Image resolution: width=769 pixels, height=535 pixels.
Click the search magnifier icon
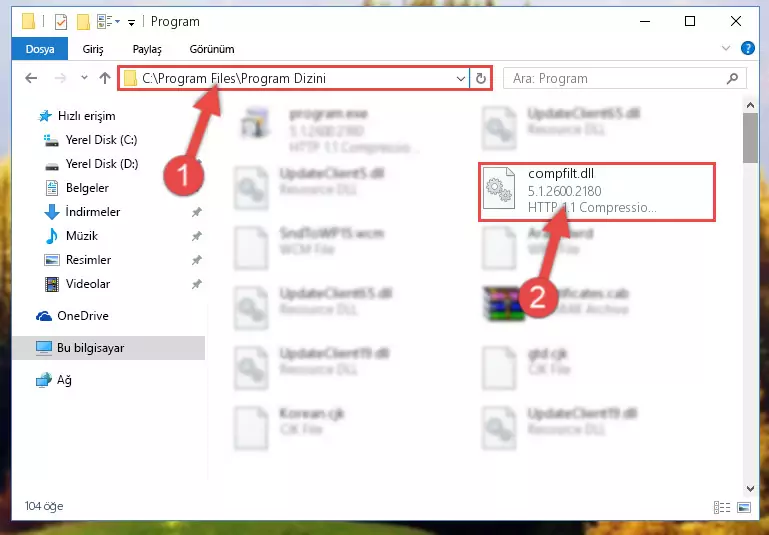732,78
